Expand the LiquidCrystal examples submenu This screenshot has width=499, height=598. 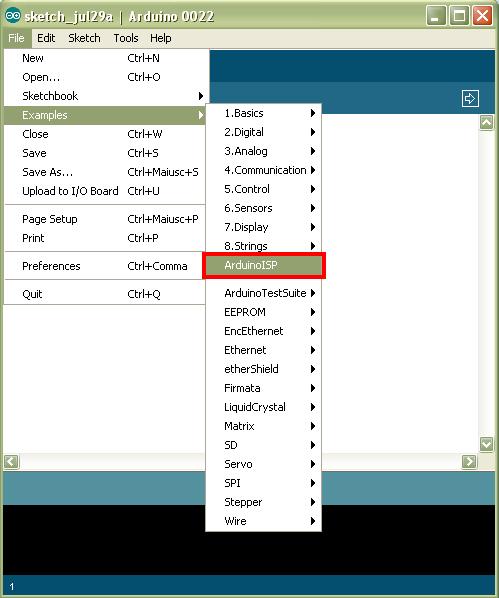point(264,407)
